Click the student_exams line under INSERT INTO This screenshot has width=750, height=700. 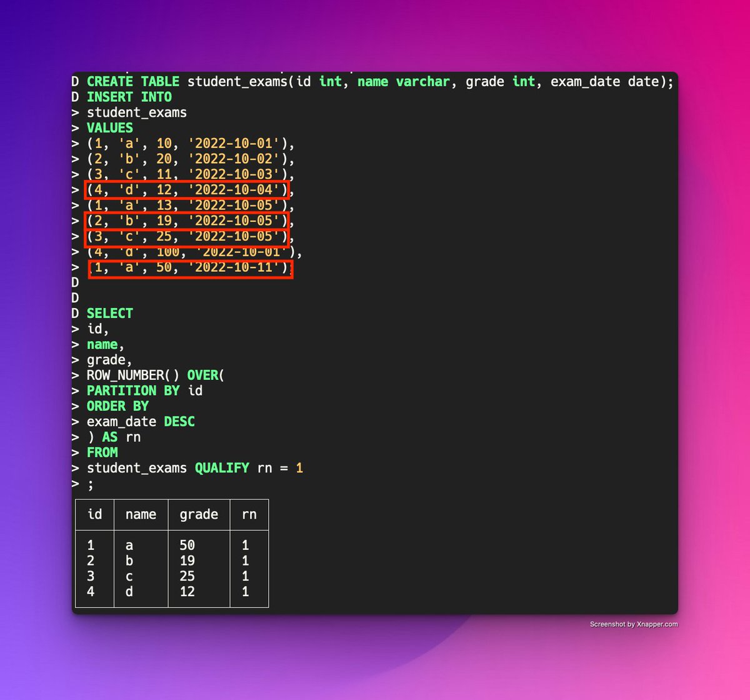(137, 113)
